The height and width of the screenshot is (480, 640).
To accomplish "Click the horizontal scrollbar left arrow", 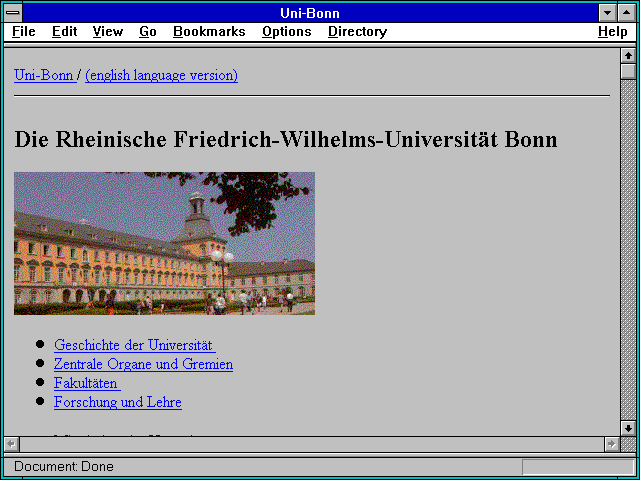I will (x=11, y=444).
